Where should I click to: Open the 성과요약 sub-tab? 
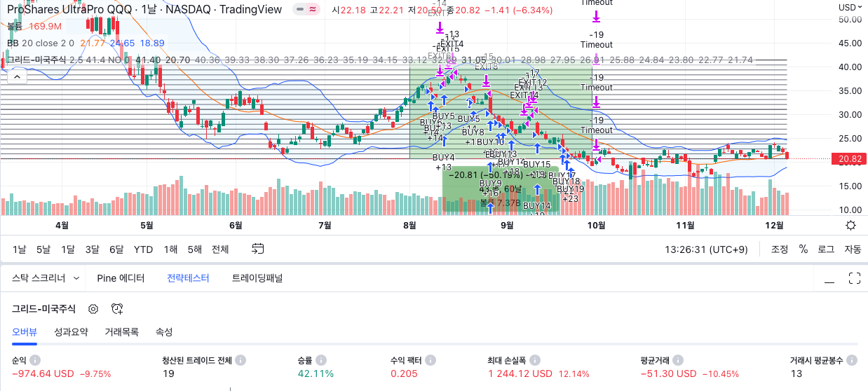click(71, 332)
